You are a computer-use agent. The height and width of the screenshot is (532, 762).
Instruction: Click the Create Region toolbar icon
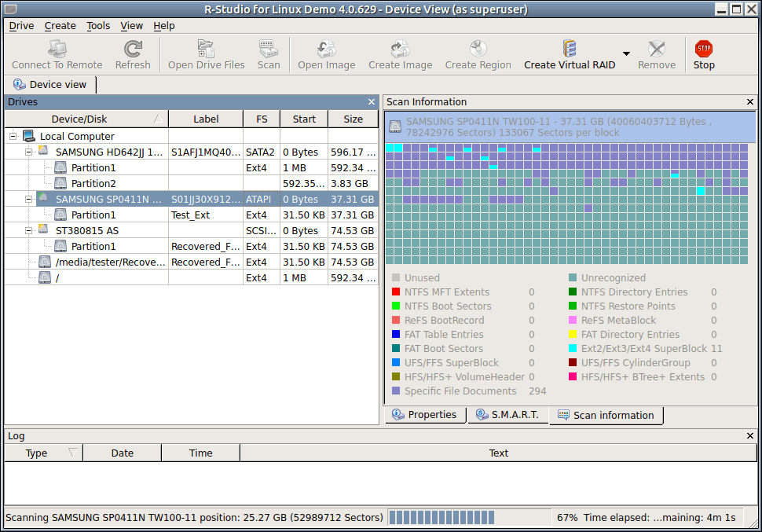click(x=478, y=49)
